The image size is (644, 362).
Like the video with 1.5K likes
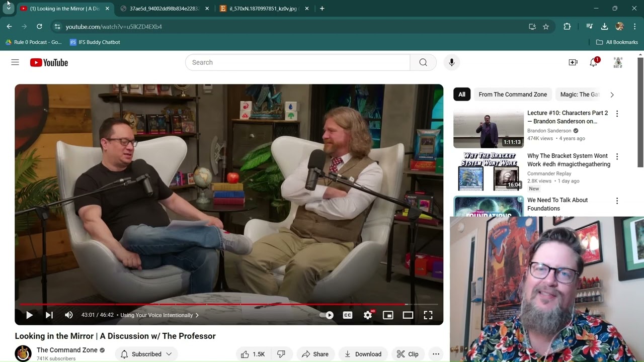pos(253,354)
